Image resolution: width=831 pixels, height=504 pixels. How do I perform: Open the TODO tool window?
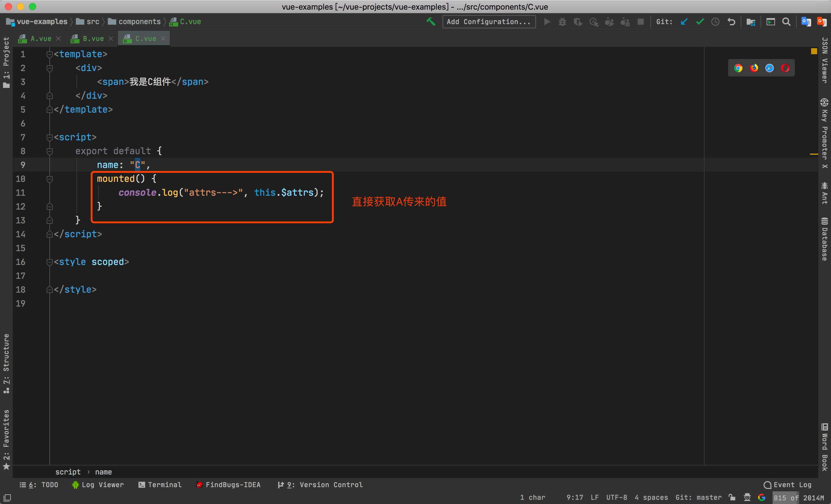(39, 485)
